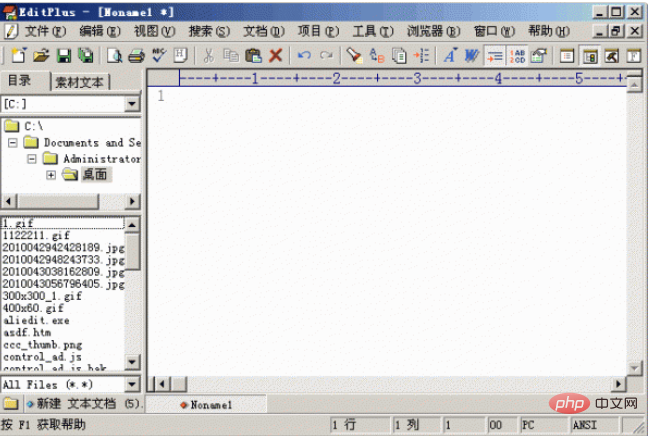The height and width of the screenshot is (436, 648).
Task: Toggle the Cliptext window toolbar icon
Action: 567,56
